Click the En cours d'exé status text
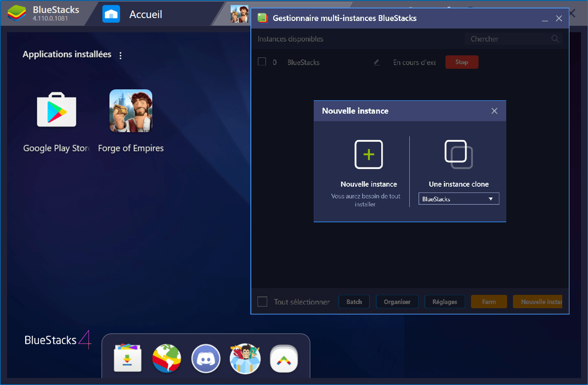This screenshot has width=588, height=385. (x=414, y=62)
